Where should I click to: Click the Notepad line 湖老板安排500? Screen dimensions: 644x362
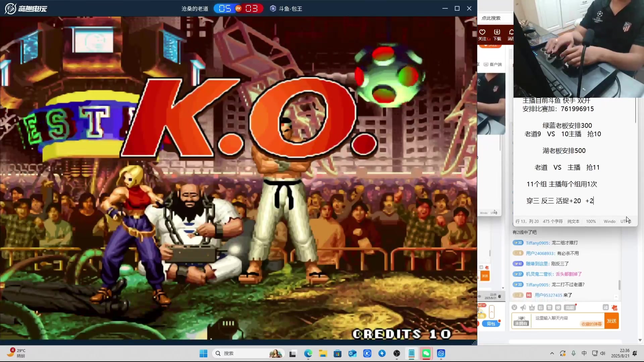(564, 150)
